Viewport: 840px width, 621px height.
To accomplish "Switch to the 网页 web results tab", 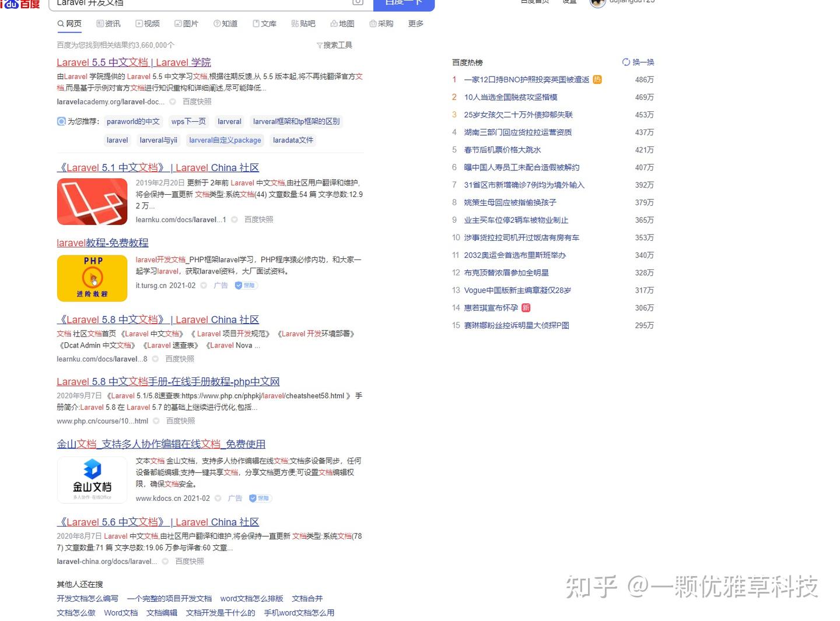I will point(69,23).
